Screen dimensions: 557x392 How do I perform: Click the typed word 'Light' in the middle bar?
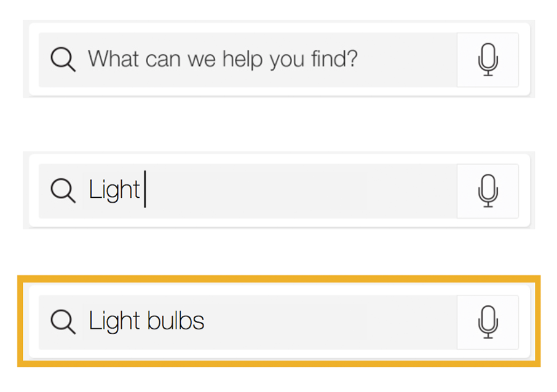click(x=114, y=190)
